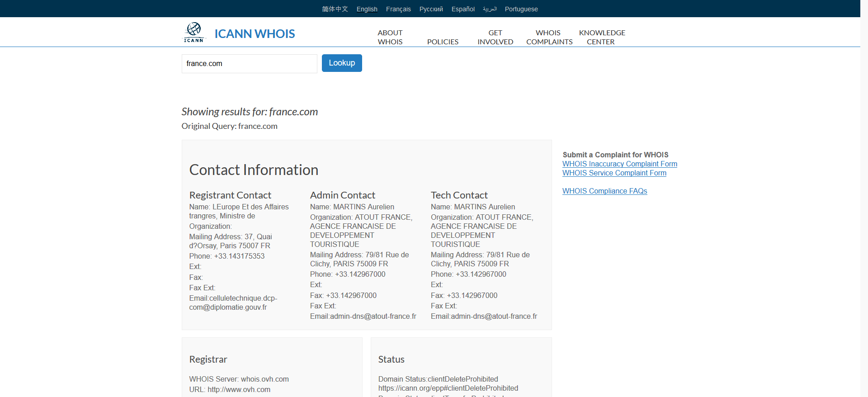
Task: Open WHOIS Compliance FAQs link
Action: point(604,191)
